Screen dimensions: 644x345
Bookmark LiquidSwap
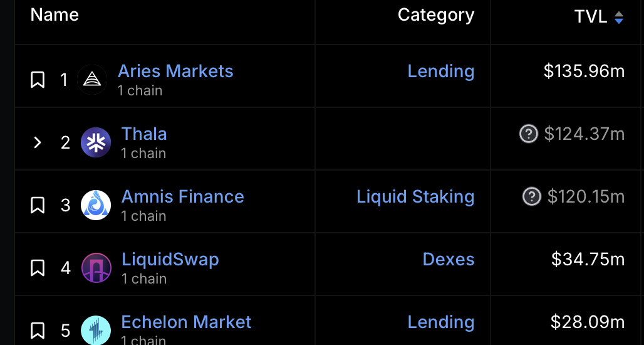click(38, 268)
